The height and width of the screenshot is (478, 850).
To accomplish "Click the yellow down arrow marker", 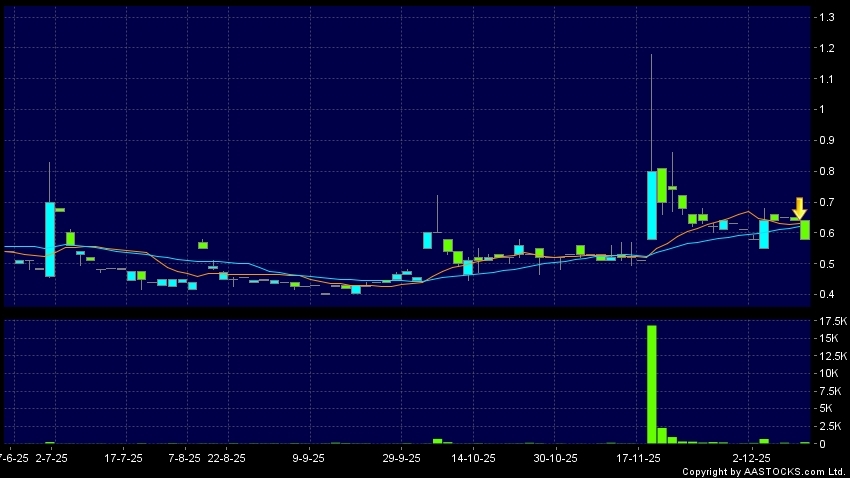I will pos(799,208).
